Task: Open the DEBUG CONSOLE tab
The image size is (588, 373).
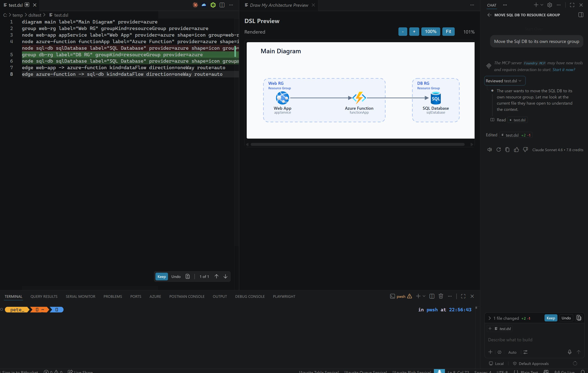Action: (250, 296)
